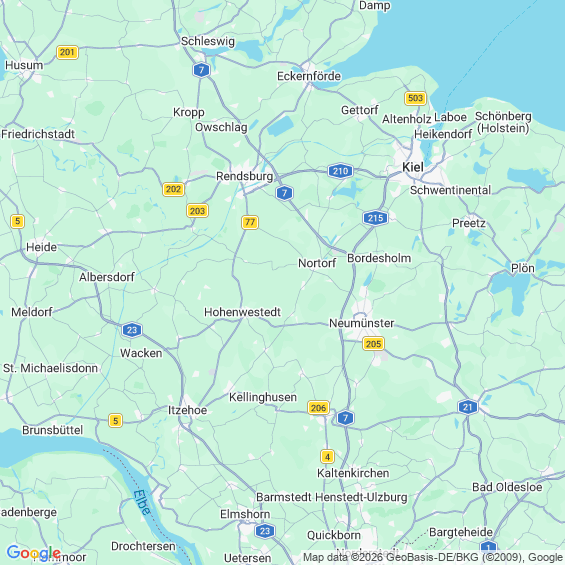Click the Schleswig town label

(208, 41)
